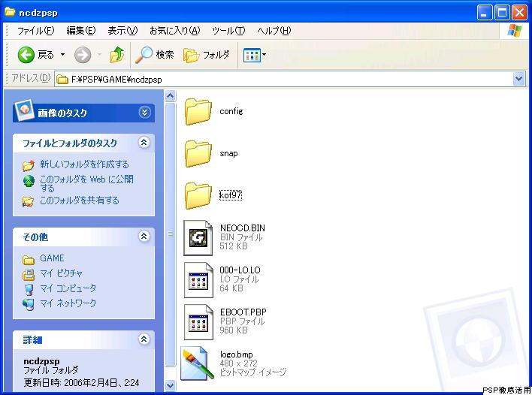Click the kof97 folder name label
This screenshot has height=395, width=532.
point(231,195)
